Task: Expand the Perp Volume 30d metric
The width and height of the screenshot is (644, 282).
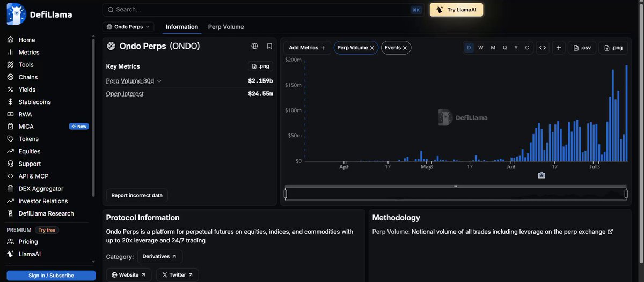Action: tap(134, 81)
